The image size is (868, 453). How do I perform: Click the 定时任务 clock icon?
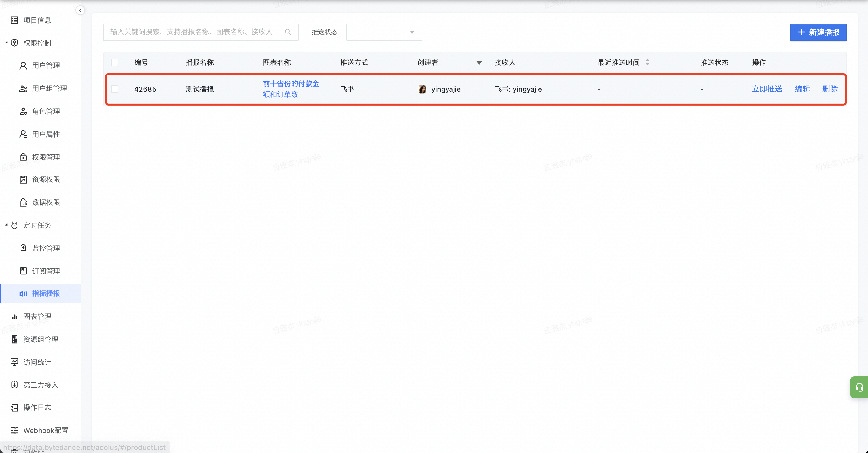pyautogui.click(x=14, y=225)
